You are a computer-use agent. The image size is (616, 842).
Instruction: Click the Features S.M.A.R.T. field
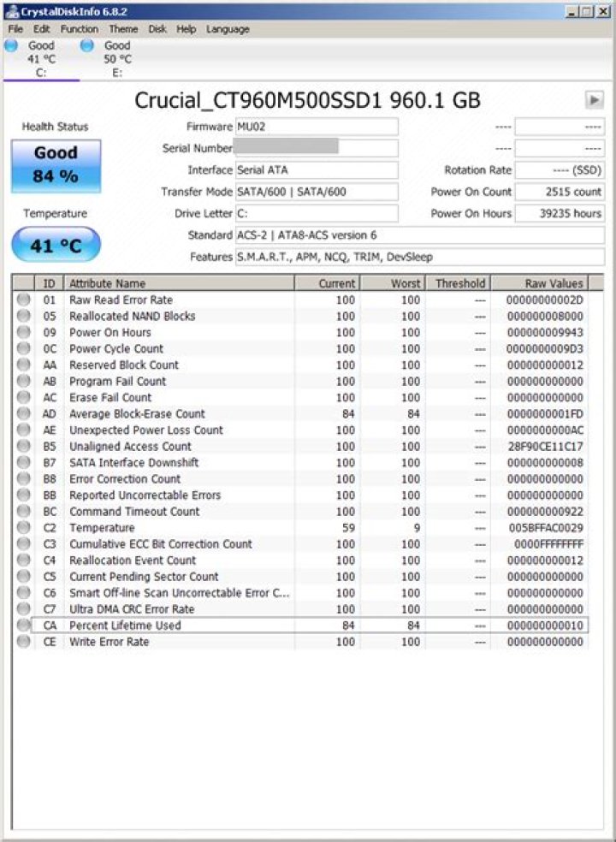point(420,257)
